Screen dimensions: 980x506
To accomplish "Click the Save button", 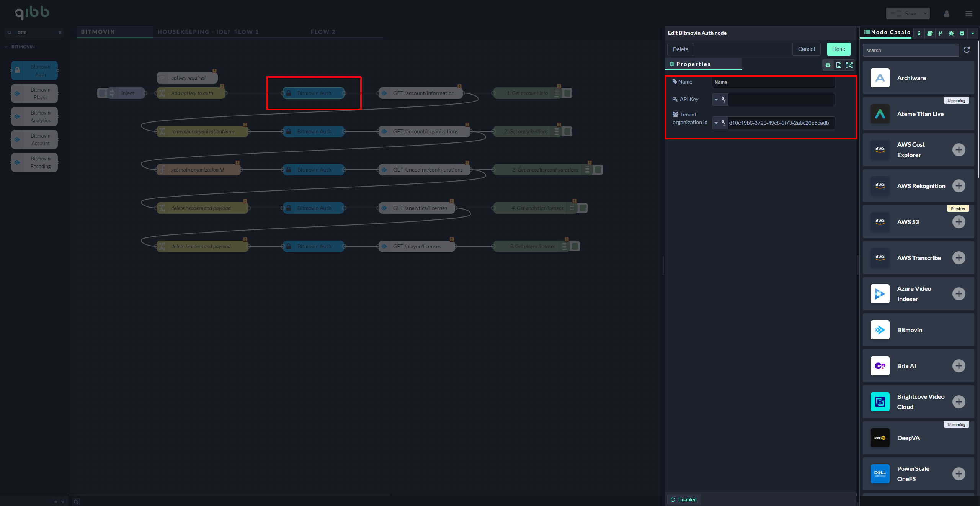I will click(903, 14).
